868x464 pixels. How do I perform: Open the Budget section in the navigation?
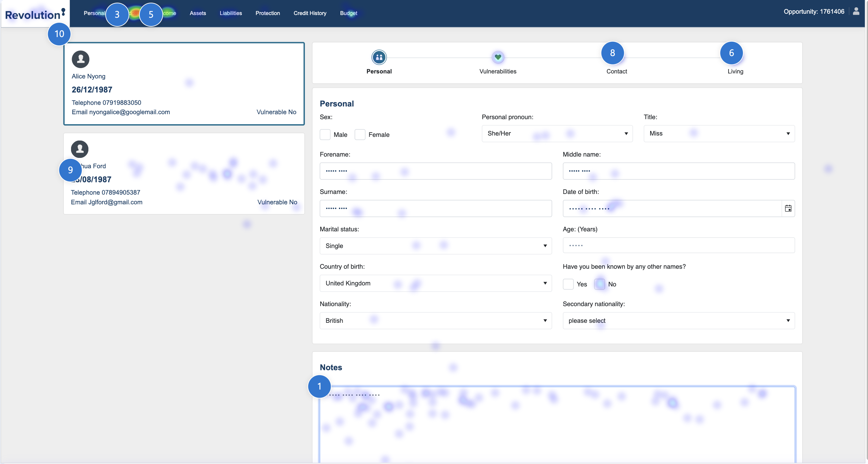[348, 13]
